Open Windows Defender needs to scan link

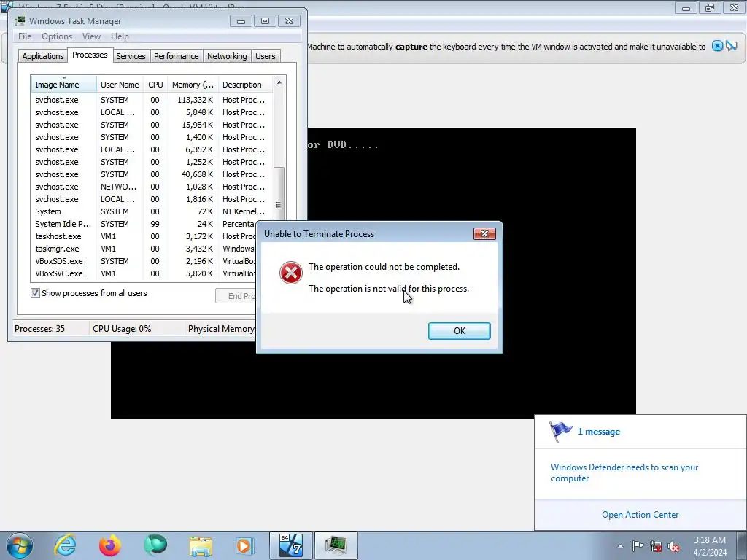624,472
